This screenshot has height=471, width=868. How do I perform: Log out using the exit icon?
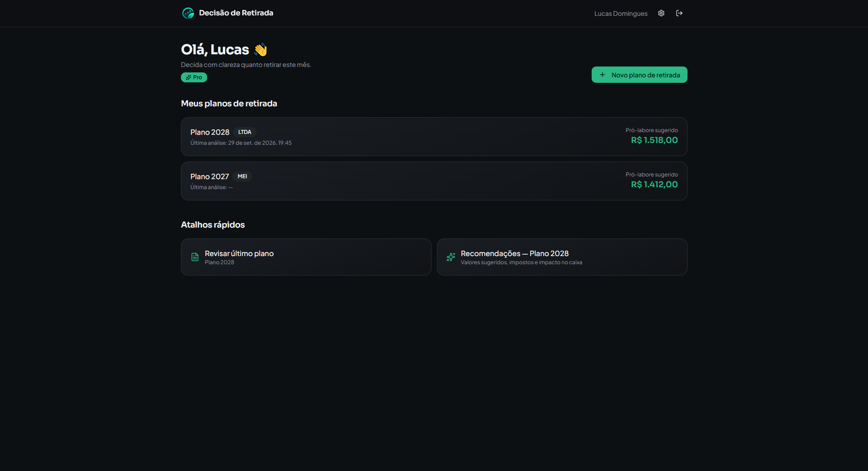(x=679, y=13)
